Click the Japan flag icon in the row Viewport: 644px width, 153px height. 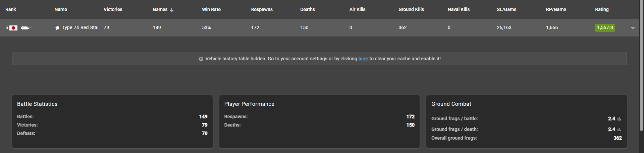[x=13, y=28]
